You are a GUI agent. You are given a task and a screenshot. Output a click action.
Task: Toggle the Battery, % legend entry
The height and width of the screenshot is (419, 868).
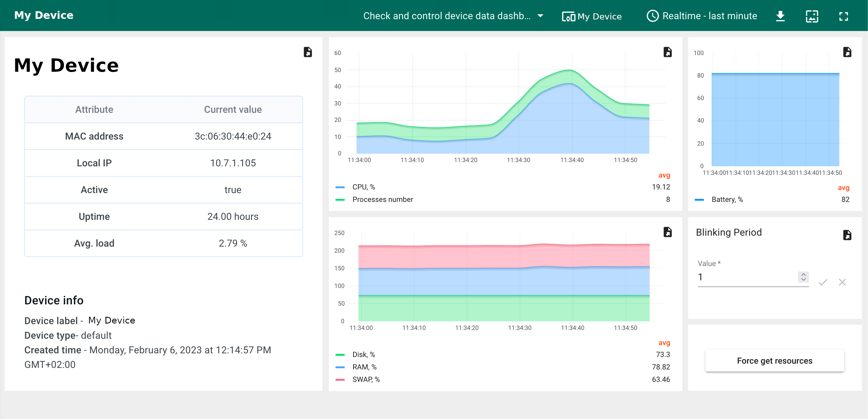(x=727, y=199)
